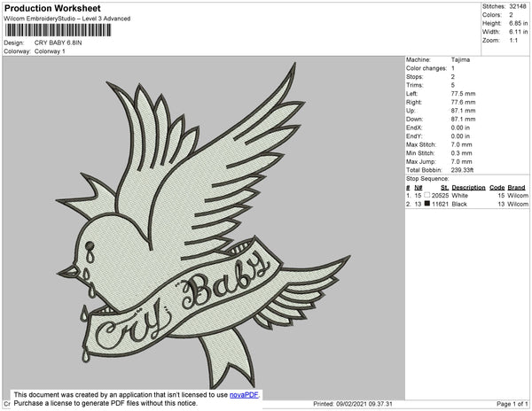Click the Width value 6.11 in

[x=519, y=32]
